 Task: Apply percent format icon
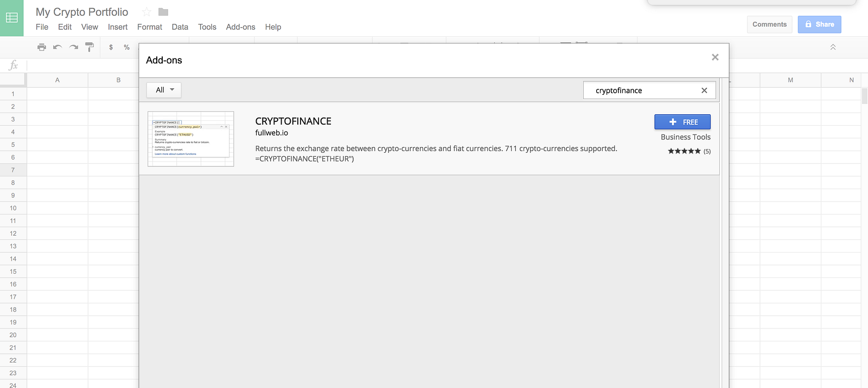127,47
